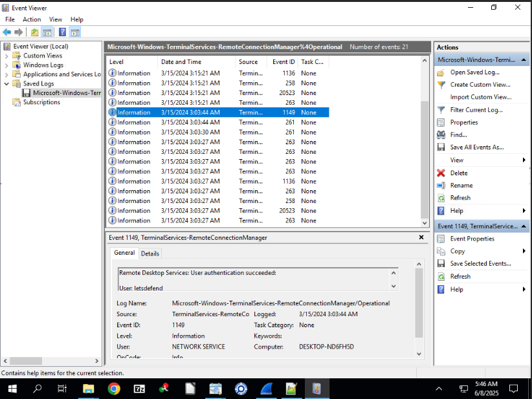
Task: Open the notification center on taskbar
Action: click(x=513, y=389)
